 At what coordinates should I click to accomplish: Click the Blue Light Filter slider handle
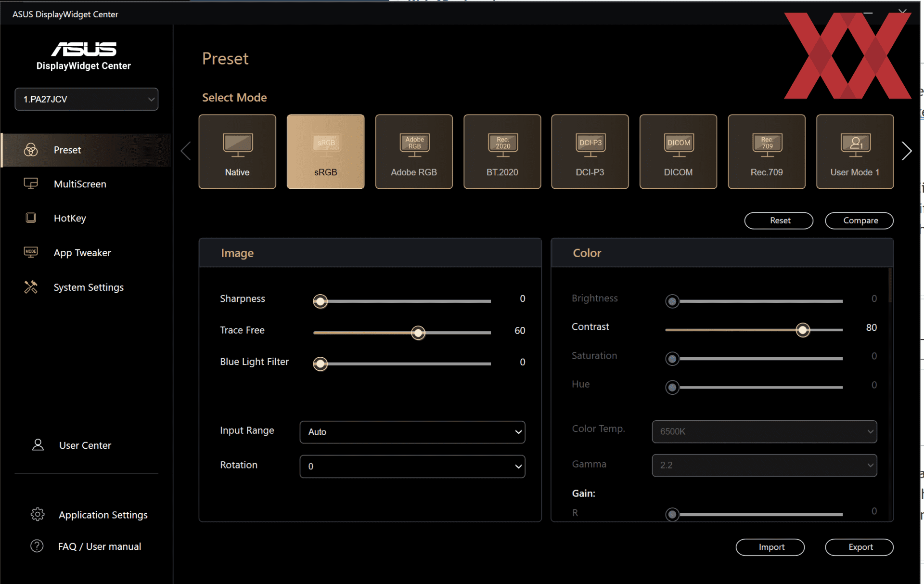pos(320,364)
